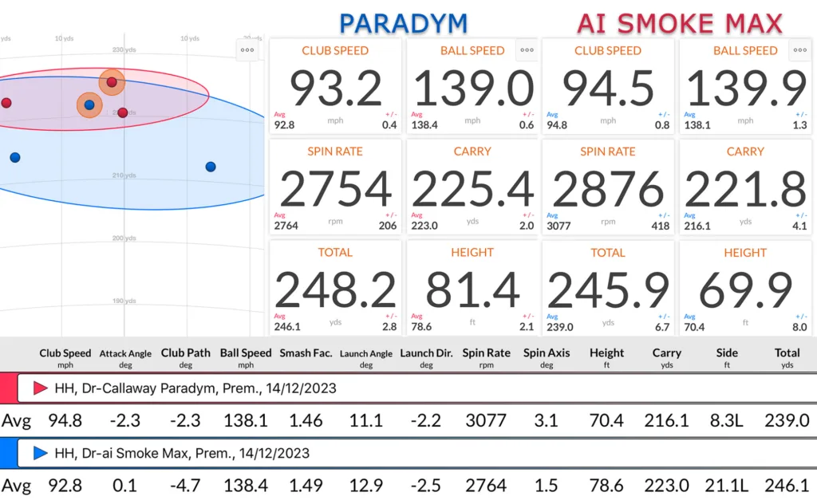The image size is (817, 504).
Task: Open the dispersion plot three-dot options menu
Action: tap(247, 49)
